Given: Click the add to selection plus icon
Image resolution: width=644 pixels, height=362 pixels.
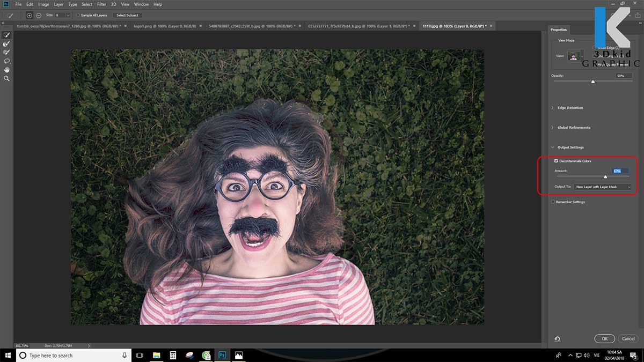Looking at the screenshot, I should 29,15.
